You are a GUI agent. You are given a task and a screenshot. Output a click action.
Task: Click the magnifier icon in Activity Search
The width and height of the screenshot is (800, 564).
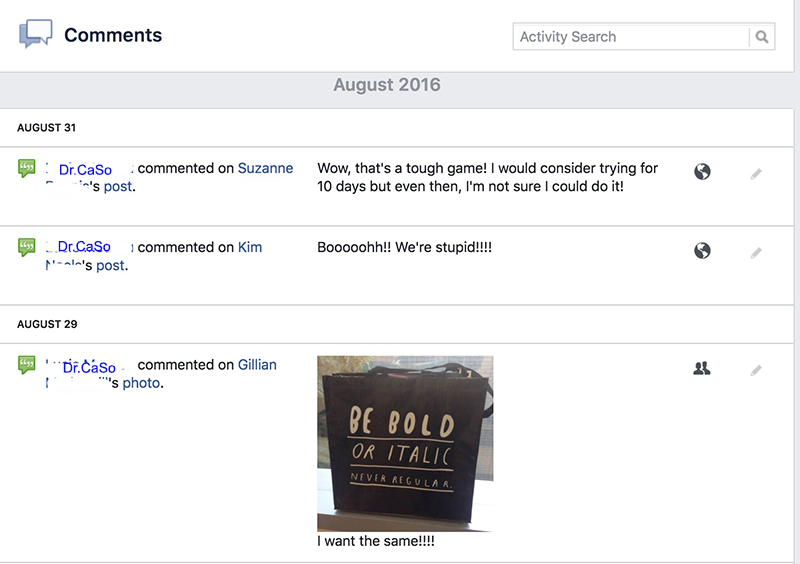[x=762, y=37]
